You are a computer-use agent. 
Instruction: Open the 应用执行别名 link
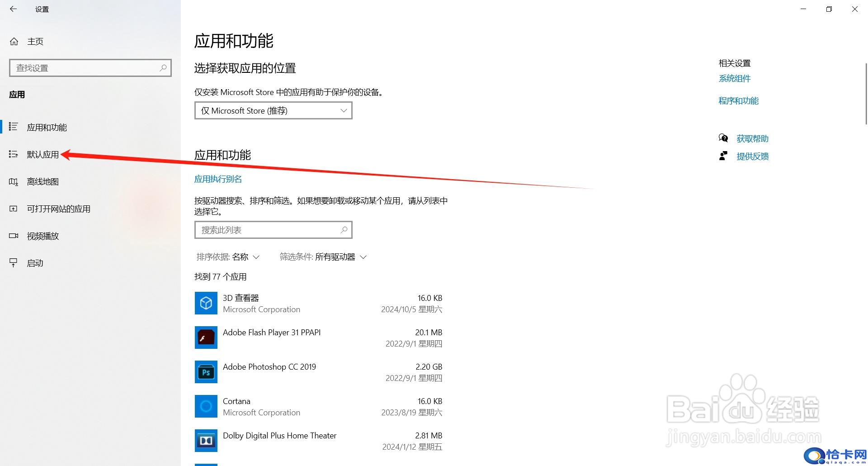pos(218,179)
